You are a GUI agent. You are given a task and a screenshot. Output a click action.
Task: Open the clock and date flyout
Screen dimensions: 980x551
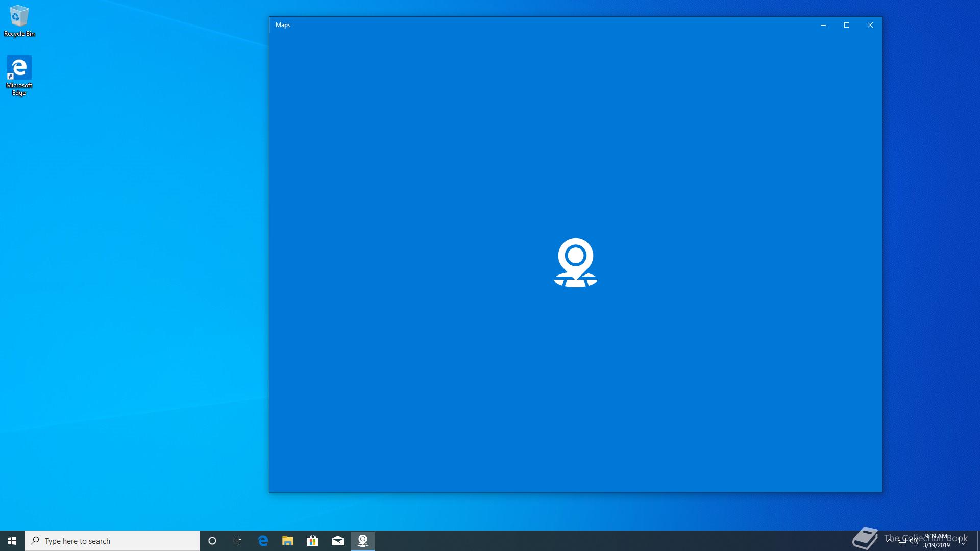[x=936, y=541]
